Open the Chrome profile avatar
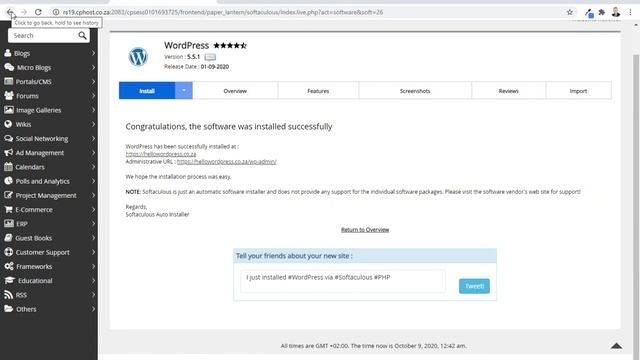Screen dimensions: 640x360 (616, 12)
